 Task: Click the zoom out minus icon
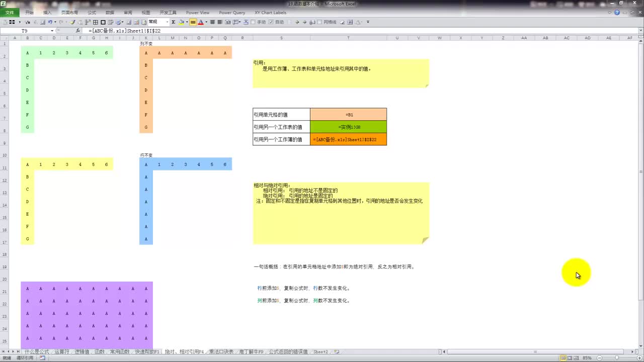point(599,358)
